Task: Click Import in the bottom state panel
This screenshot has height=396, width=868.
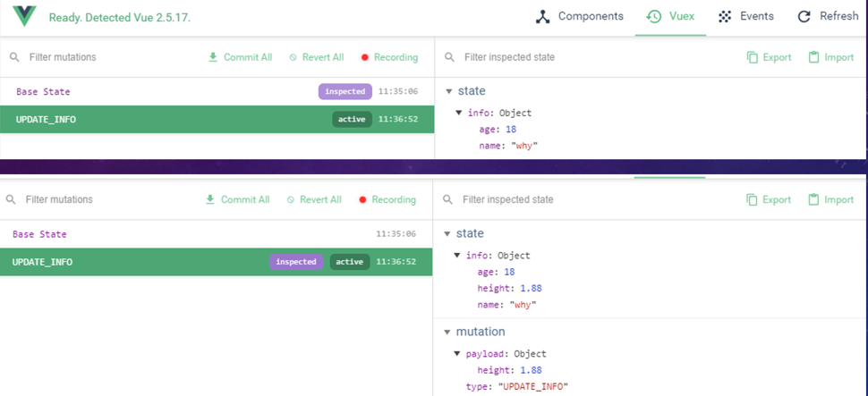Action: [x=830, y=199]
